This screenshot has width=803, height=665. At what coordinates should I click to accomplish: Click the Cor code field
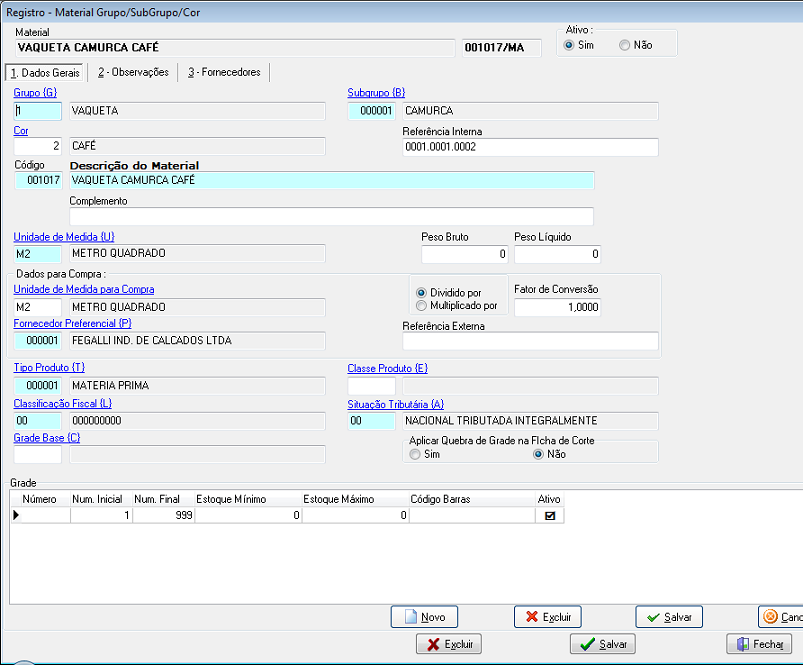coord(38,146)
